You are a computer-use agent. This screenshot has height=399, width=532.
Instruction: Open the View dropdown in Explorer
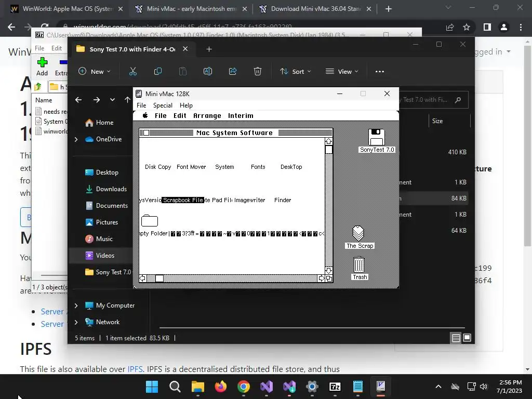pos(342,71)
